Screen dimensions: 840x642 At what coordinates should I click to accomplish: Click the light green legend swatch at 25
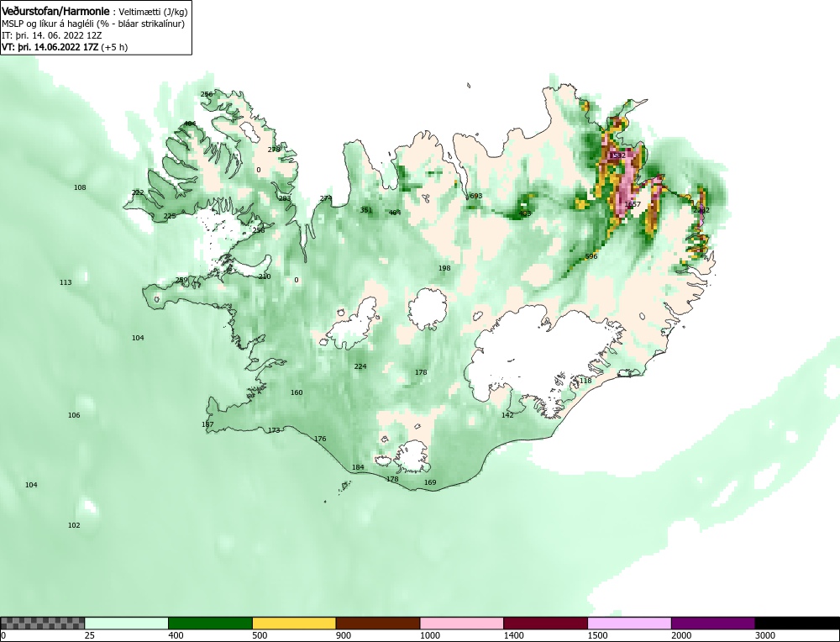(127, 624)
